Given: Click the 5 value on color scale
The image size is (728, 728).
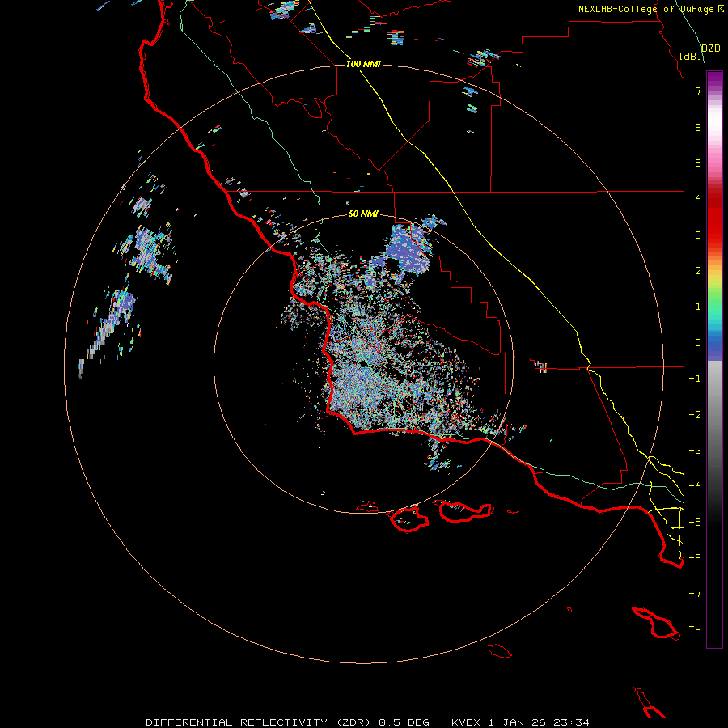Looking at the screenshot, I should point(698,163).
